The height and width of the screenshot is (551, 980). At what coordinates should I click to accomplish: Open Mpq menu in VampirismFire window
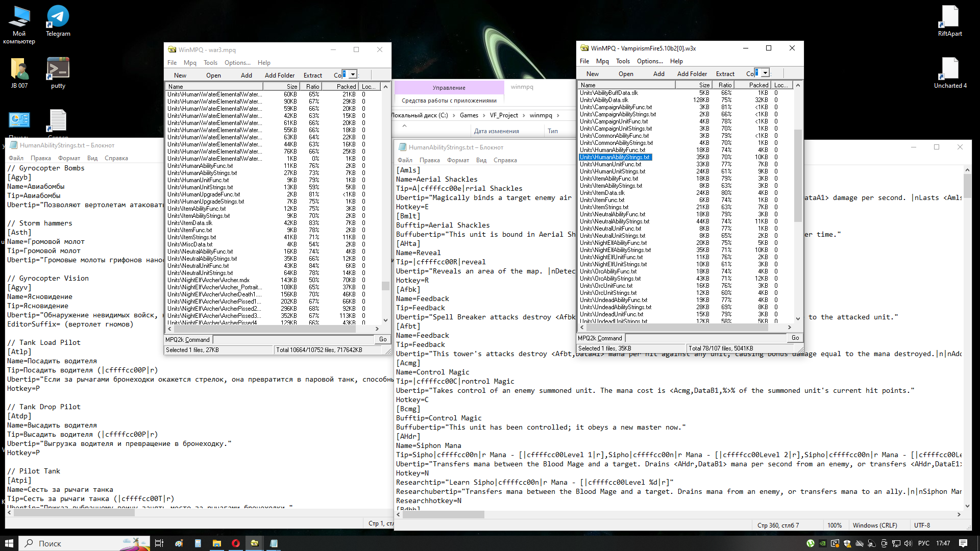coord(602,61)
